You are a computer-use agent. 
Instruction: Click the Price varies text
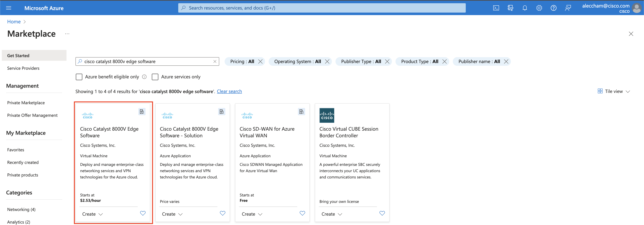click(169, 201)
